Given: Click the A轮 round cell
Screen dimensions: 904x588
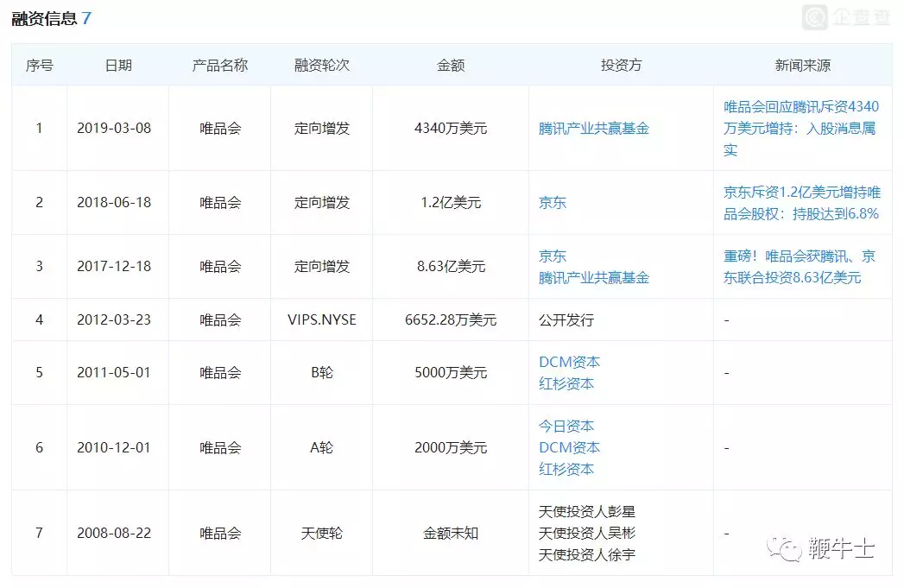Looking at the screenshot, I should pos(322,447).
